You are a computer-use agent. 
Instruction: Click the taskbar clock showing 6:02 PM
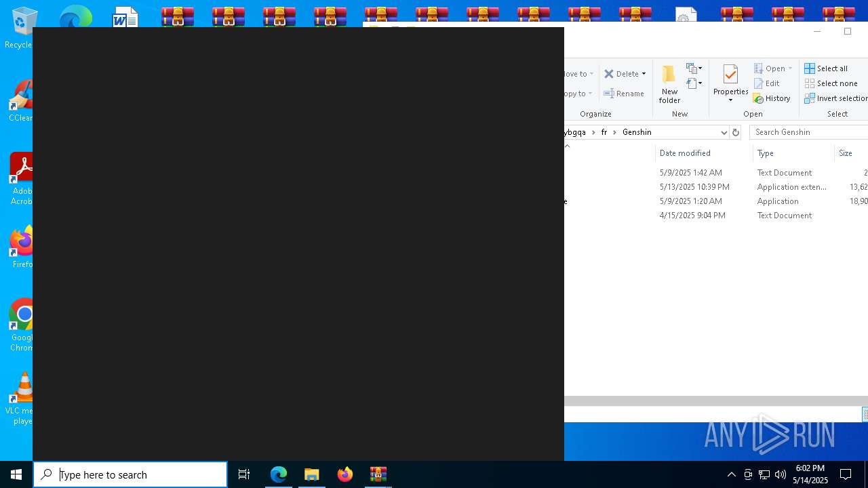(x=810, y=474)
